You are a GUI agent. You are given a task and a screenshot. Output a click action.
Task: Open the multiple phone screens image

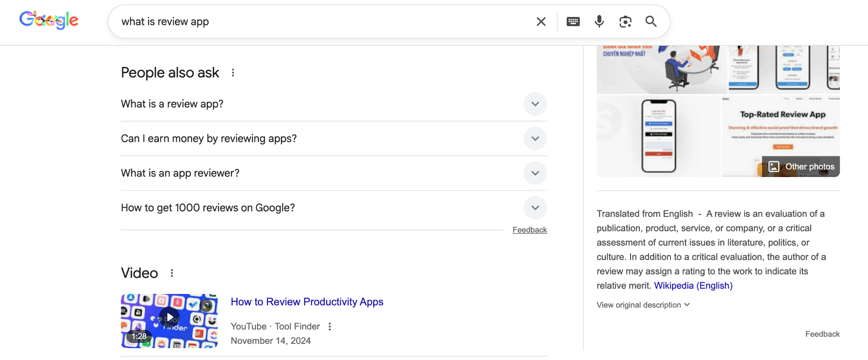pyautogui.click(x=784, y=69)
